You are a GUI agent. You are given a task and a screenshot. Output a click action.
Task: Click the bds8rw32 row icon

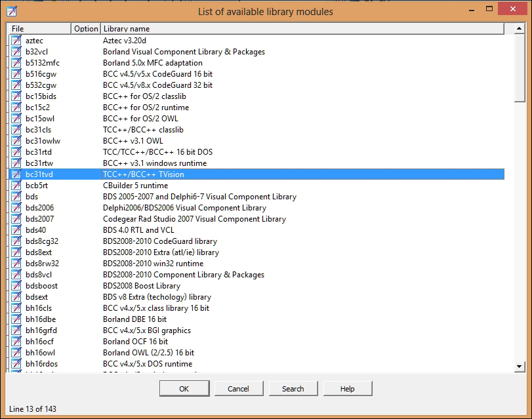pyautogui.click(x=16, y=264)
